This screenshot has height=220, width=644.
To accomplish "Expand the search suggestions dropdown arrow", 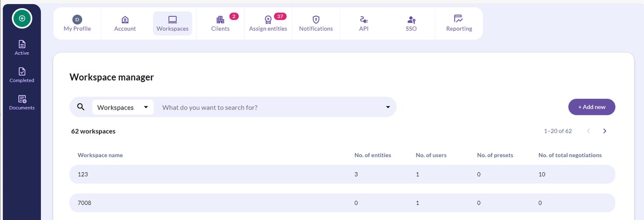I will pos(388,107).
